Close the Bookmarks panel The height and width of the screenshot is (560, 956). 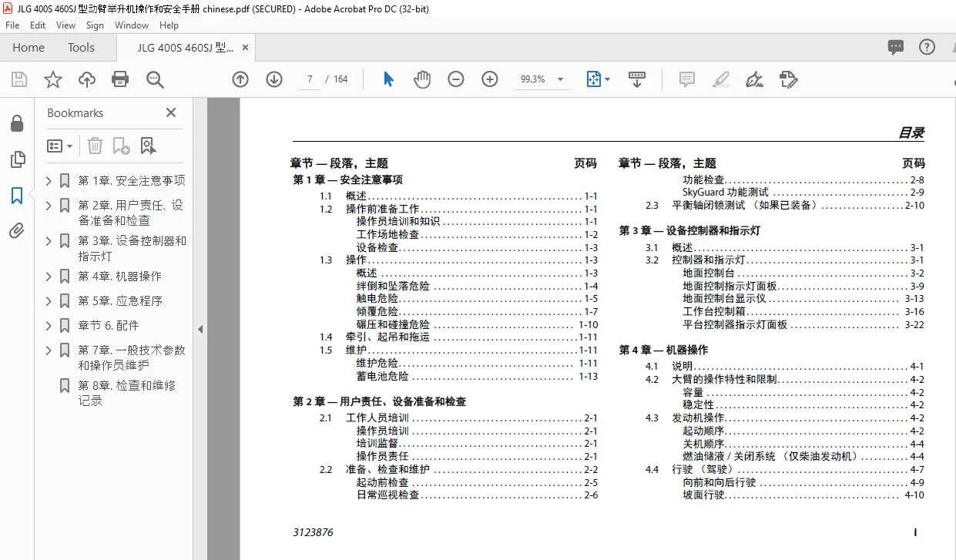point(171,112)
